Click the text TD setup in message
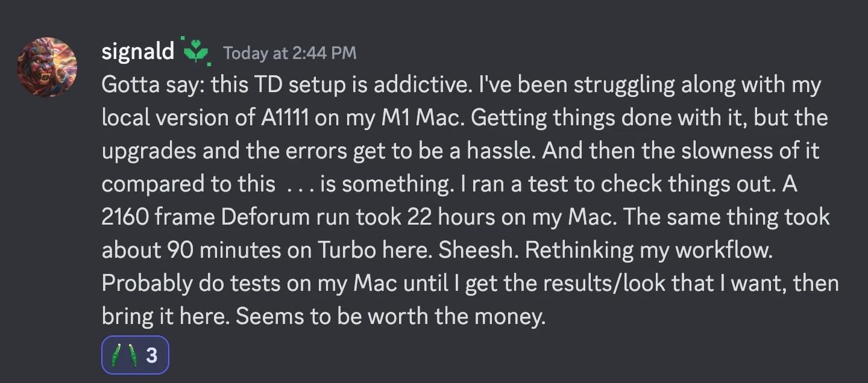The width and height of the screenshot is (868, 383). (299, 85)
